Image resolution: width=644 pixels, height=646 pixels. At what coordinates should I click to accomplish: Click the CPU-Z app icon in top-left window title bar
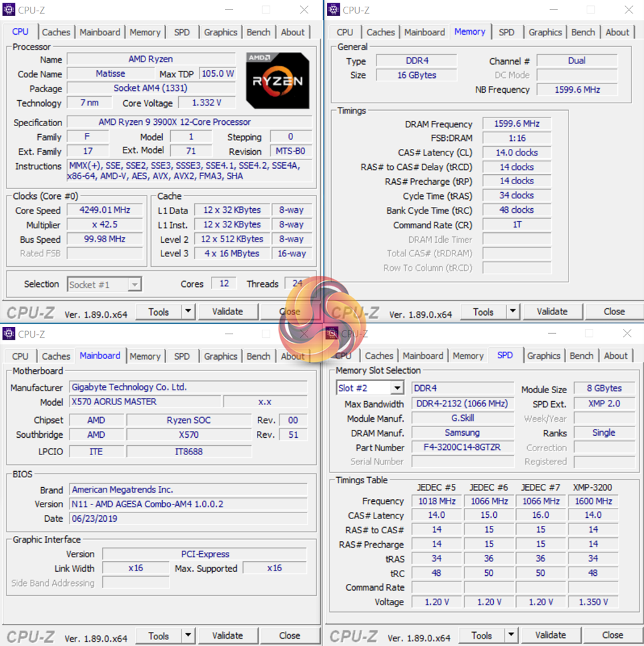[x=9, y=9]
